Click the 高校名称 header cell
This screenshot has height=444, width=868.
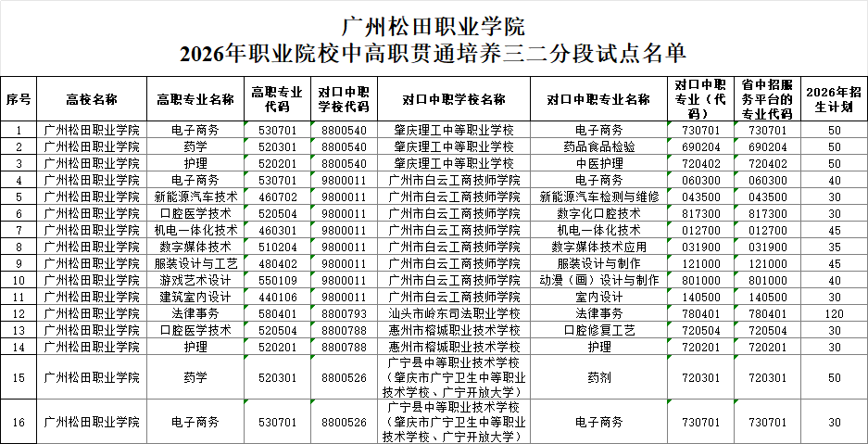pyautogui.click(x=92, y=99)
